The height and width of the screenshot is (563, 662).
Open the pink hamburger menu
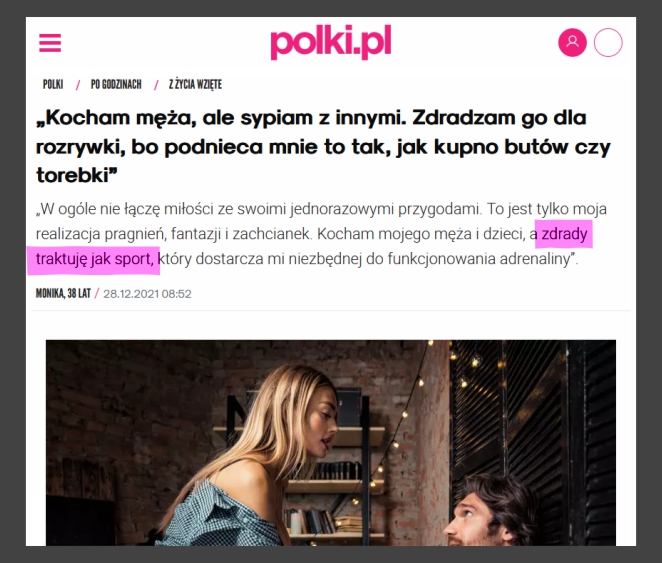50,43
